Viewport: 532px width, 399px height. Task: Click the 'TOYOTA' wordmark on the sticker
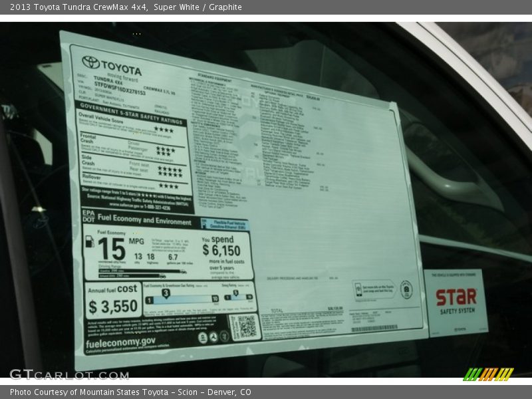121,68
